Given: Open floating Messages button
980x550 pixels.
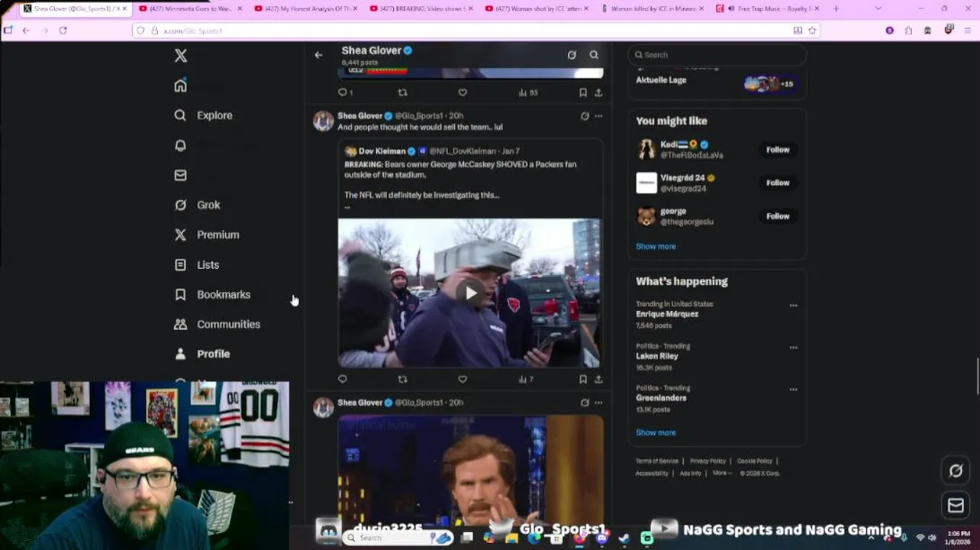Looking at the screenshot, I should [956, 505].
